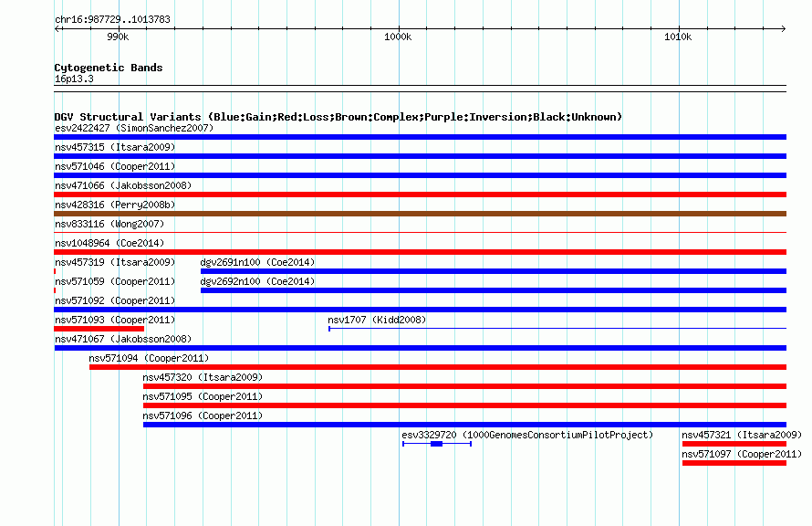Click the blue bar under dgv2691n100
Screen dimensions: 812x526
(494, 271)
